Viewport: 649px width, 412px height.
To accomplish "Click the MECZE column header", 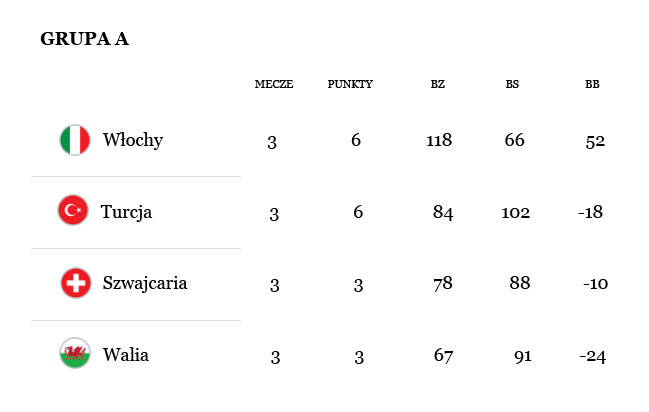I will [x=274, y=85].
